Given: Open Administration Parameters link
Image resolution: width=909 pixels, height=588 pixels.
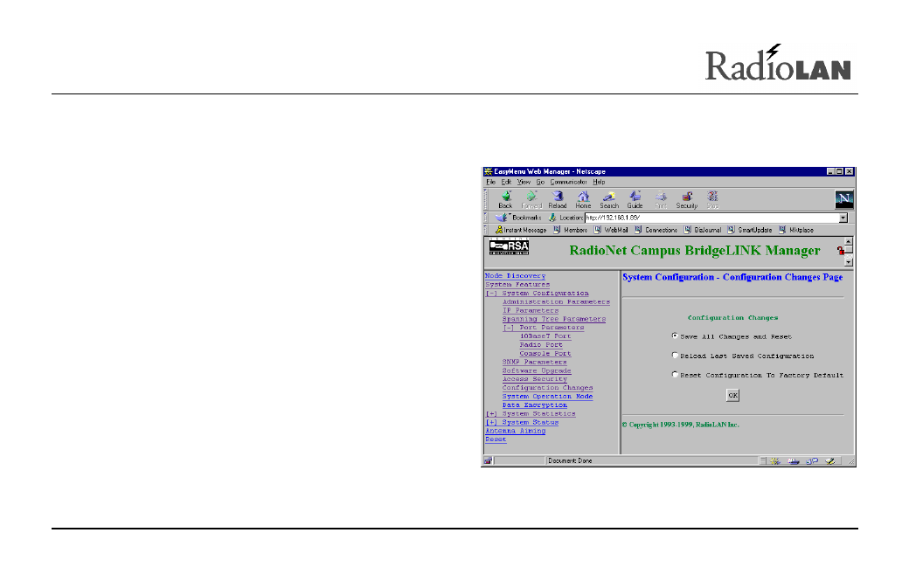Looking at the screenshot, I should pos(556,301).
